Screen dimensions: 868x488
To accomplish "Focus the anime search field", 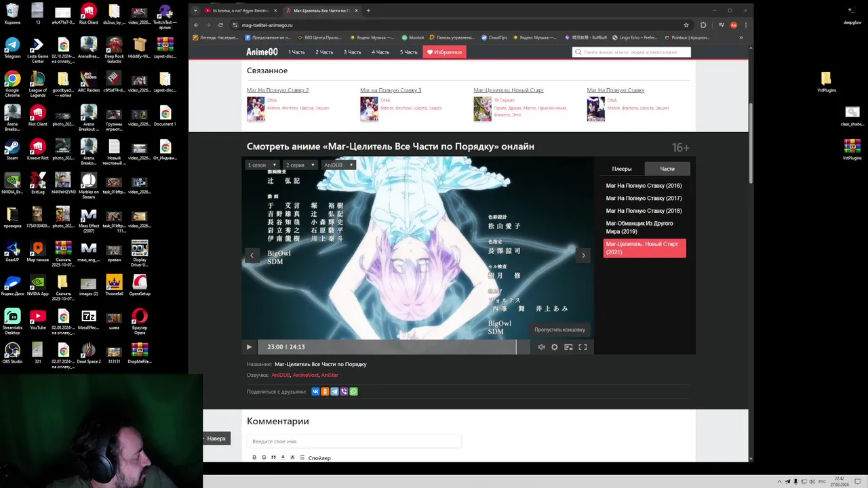I will 631,52.
